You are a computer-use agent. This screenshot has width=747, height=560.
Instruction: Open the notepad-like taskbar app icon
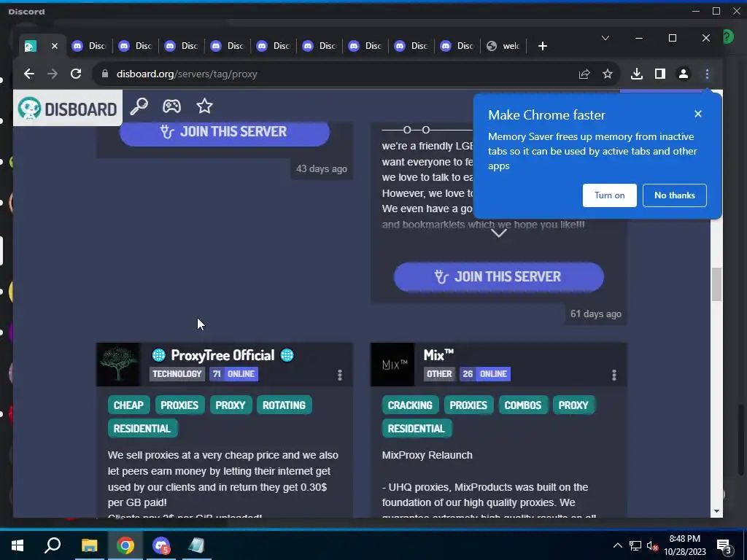tap(196, 545)
